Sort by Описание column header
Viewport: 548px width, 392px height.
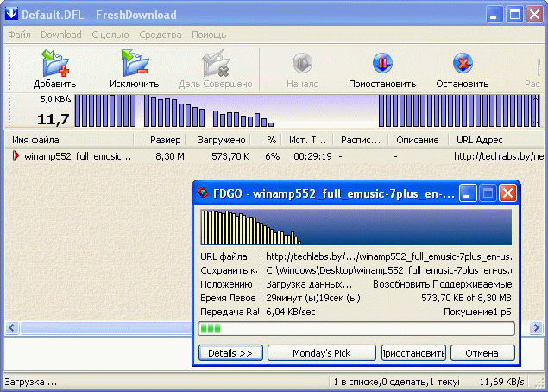coord(418,140)
